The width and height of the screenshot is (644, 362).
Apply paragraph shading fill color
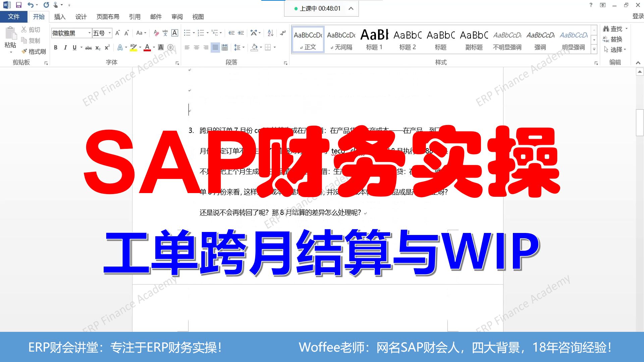pos(254,48)
